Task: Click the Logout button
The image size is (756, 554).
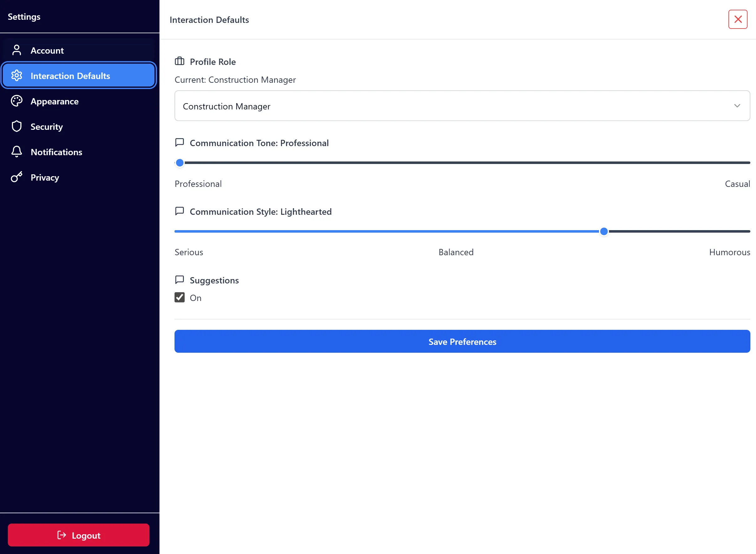Action: pyautogui.click(x=79, y=535)
